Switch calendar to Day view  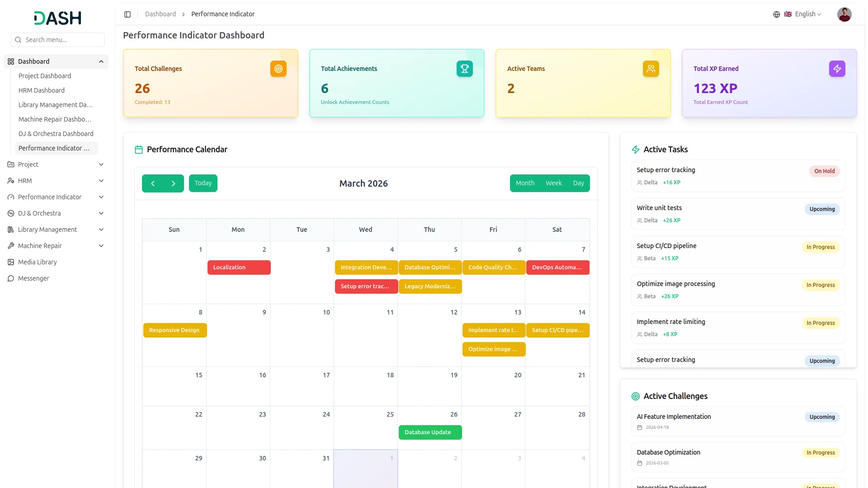pyautogui.click(x=578, y=183)
